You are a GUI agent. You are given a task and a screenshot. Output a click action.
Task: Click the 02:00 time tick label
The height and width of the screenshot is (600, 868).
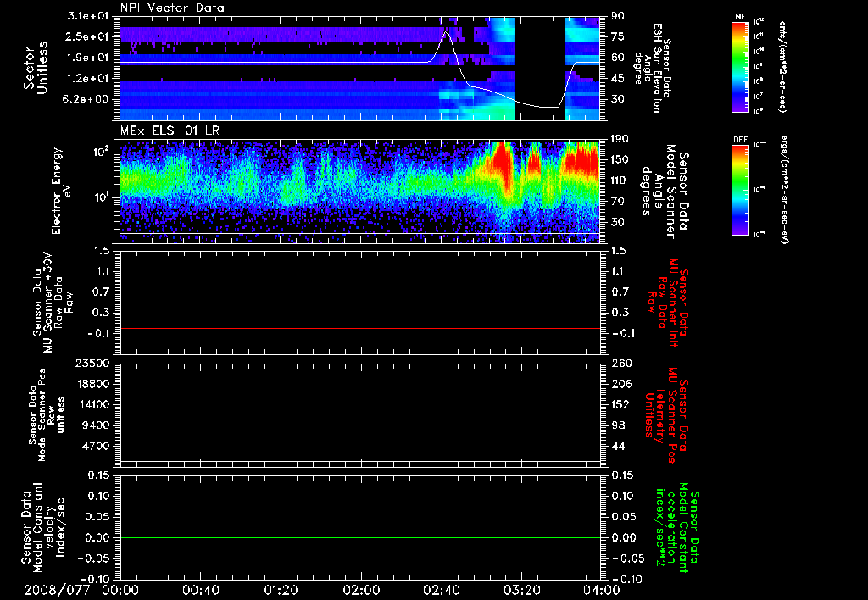pos(361,590)
